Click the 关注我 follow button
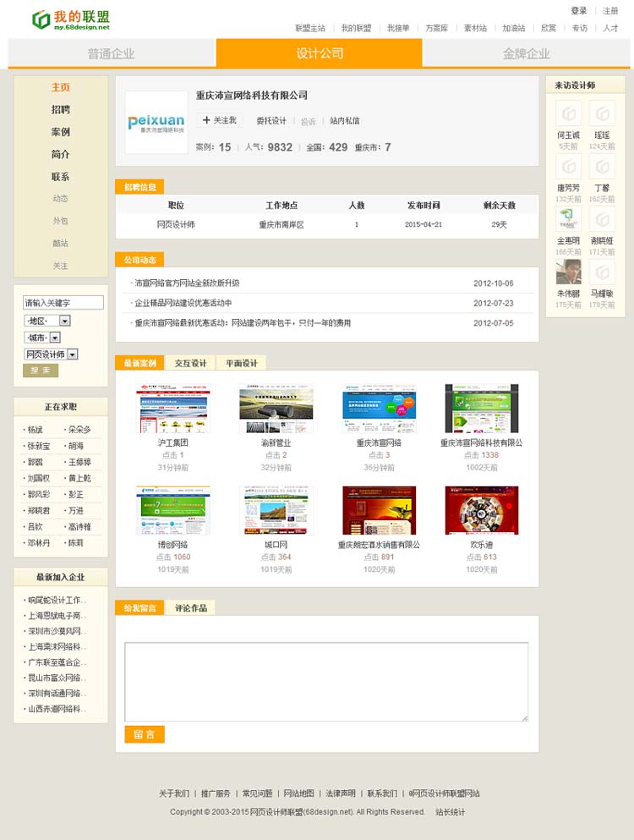Viewport: 634px width, 840px height. [220, 120]
